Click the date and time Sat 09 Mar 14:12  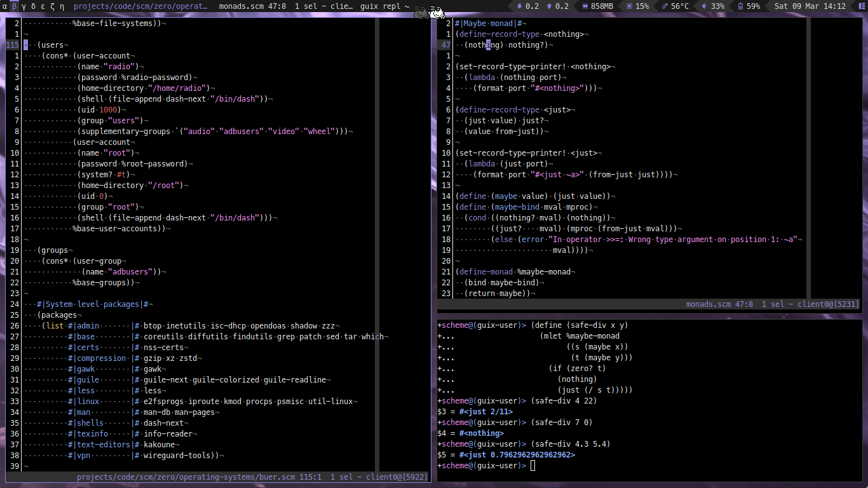[810, 6]
